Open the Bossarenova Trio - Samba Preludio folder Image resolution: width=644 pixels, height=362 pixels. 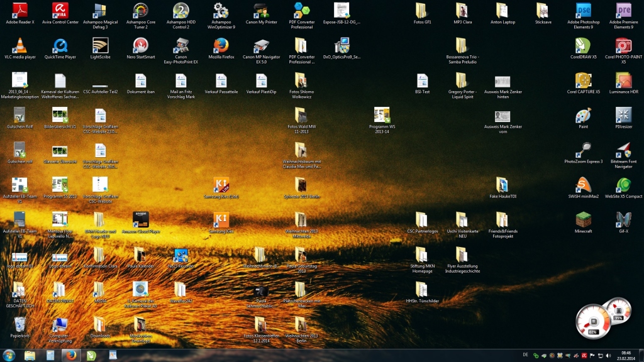coord(462,45)
